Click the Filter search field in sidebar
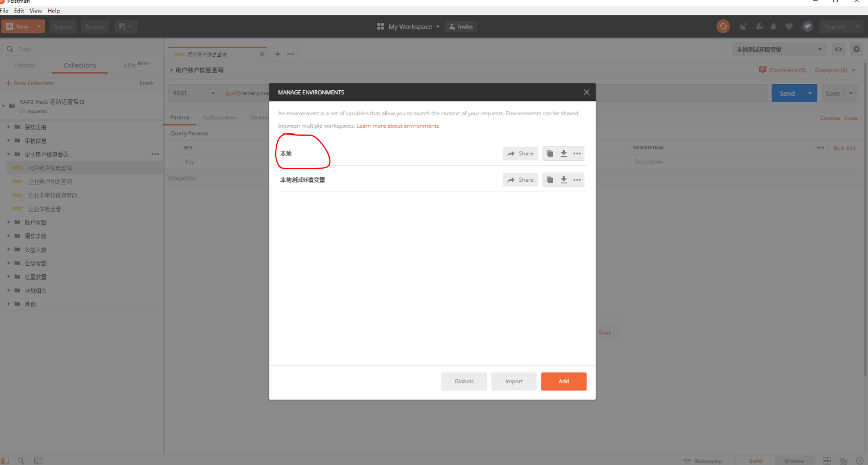This screenshot has height=465, width=868. [x=79, y=49]
